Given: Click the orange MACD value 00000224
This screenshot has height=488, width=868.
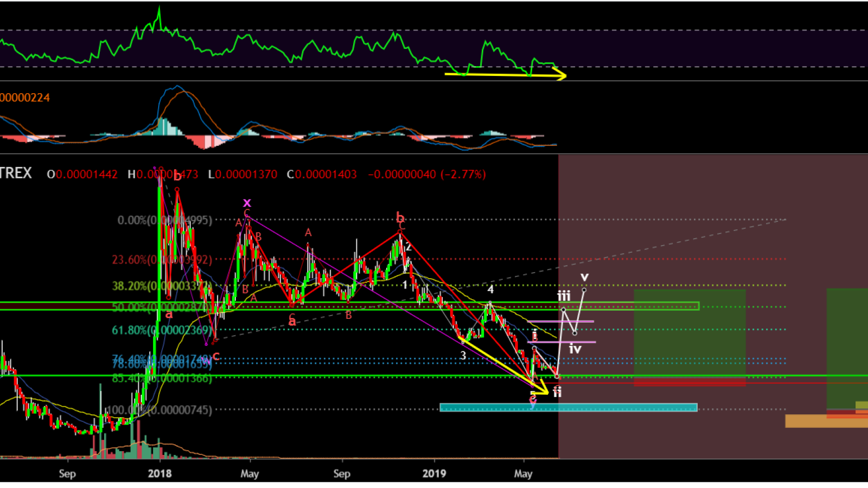Looking at the screenshot, I should (x=25, y=98).
